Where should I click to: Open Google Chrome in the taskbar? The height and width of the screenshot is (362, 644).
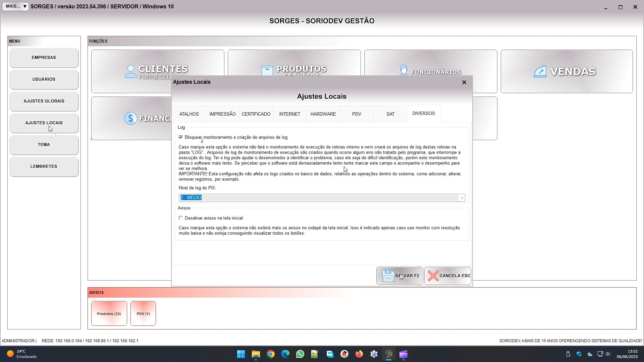271,354
